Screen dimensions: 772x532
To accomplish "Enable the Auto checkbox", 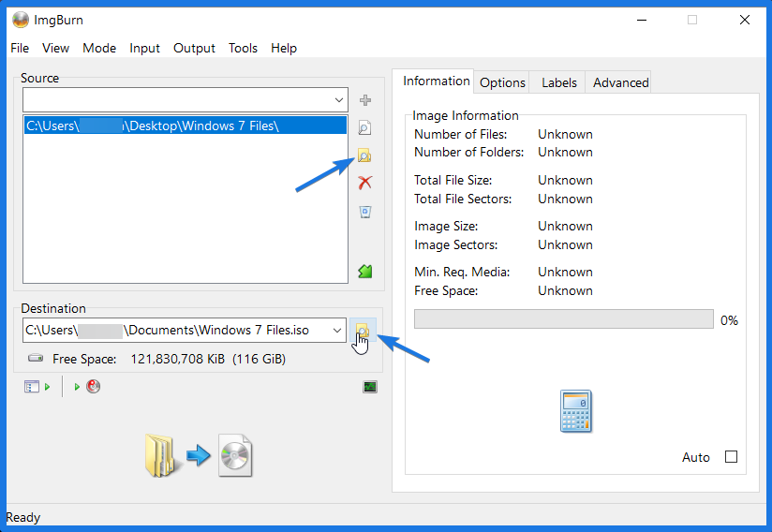I will point(731,457).
